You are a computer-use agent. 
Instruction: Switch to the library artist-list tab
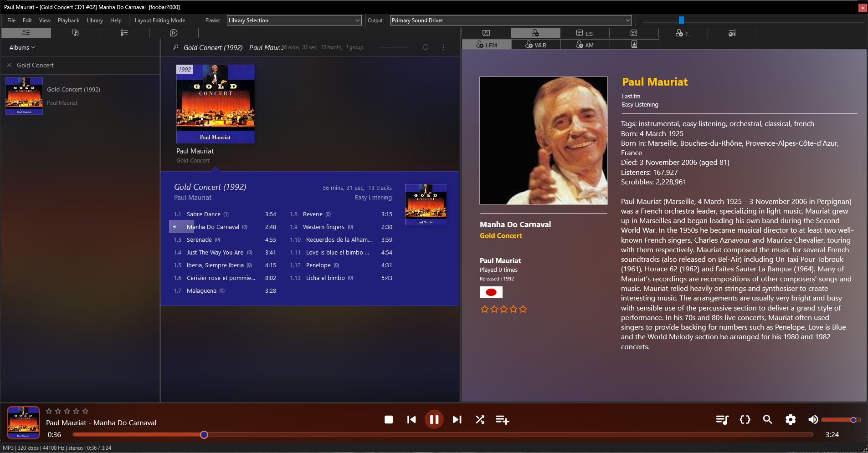tap(26, 33)
